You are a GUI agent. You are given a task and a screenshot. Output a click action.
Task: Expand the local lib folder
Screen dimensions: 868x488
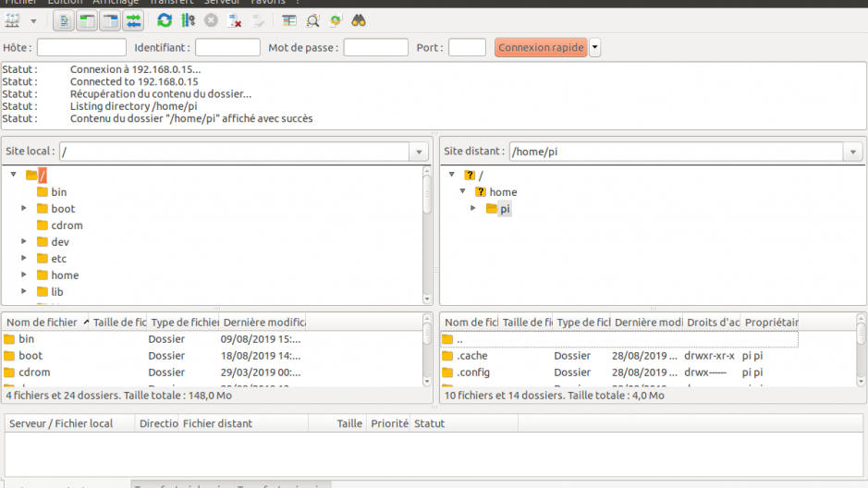point(24,291)
